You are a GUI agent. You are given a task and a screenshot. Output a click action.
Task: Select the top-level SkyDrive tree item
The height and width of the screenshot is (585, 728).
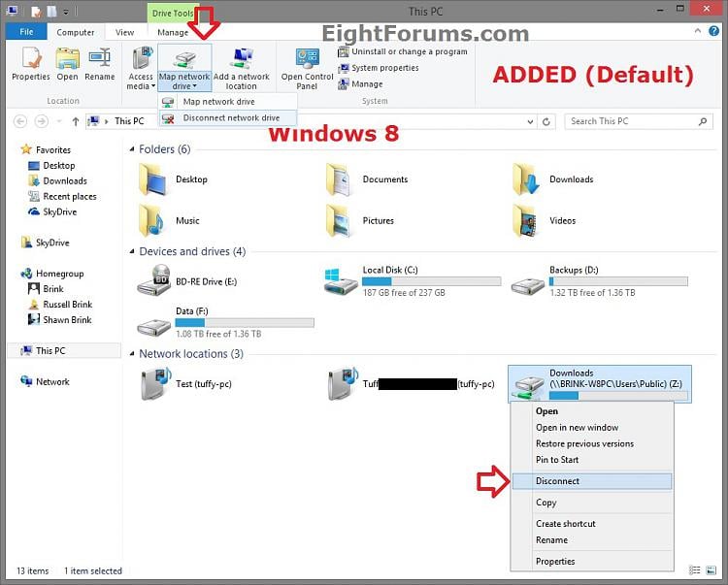[45, 243]
